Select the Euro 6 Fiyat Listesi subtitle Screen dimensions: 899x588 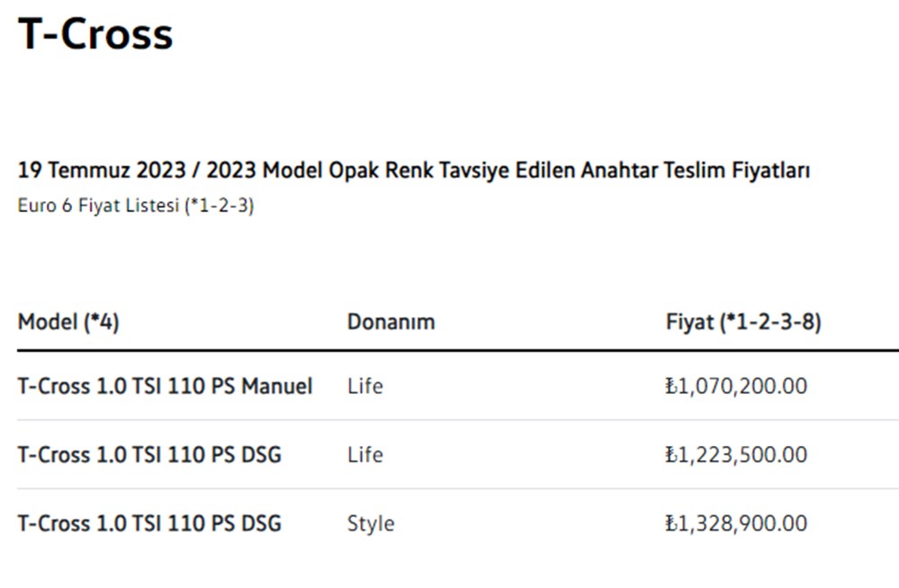tap(99, 206)
